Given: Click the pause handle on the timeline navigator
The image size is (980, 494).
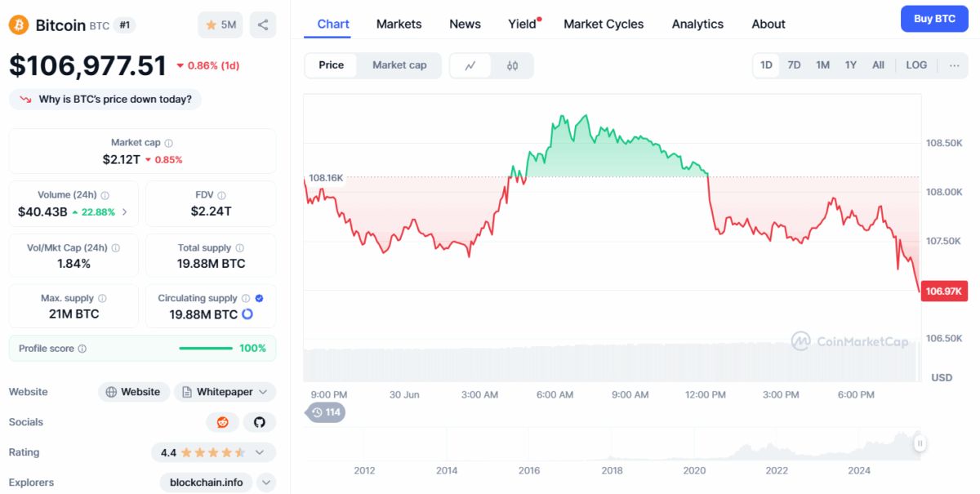Looking at the screenshot, I should pyautogui.click(x=920, y=443).
